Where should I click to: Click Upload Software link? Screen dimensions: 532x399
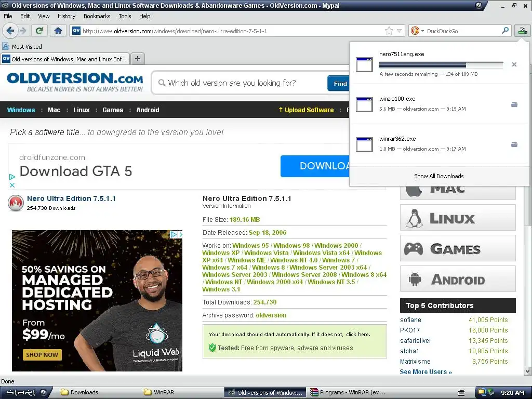[x=306, y=110]
